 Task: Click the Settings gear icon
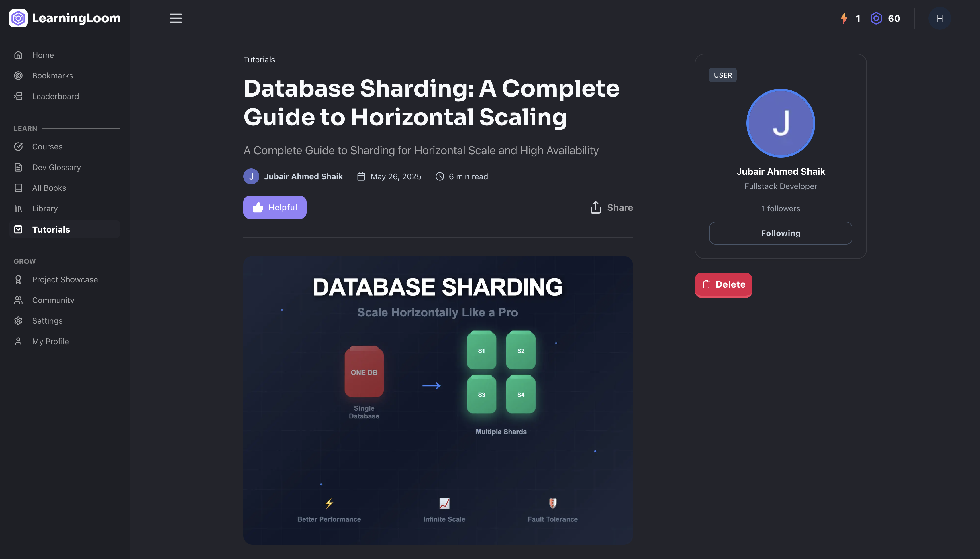[18, 321]
